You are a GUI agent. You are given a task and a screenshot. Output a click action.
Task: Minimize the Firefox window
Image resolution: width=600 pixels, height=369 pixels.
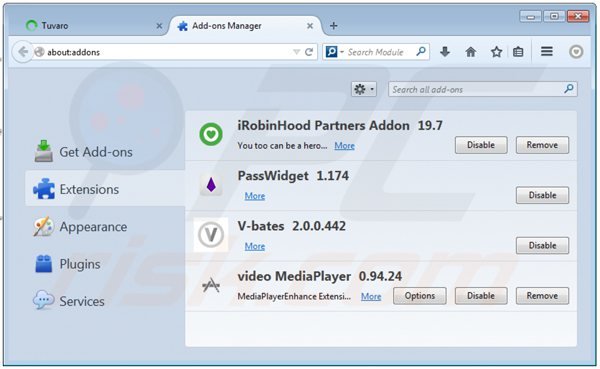[530, 16]
